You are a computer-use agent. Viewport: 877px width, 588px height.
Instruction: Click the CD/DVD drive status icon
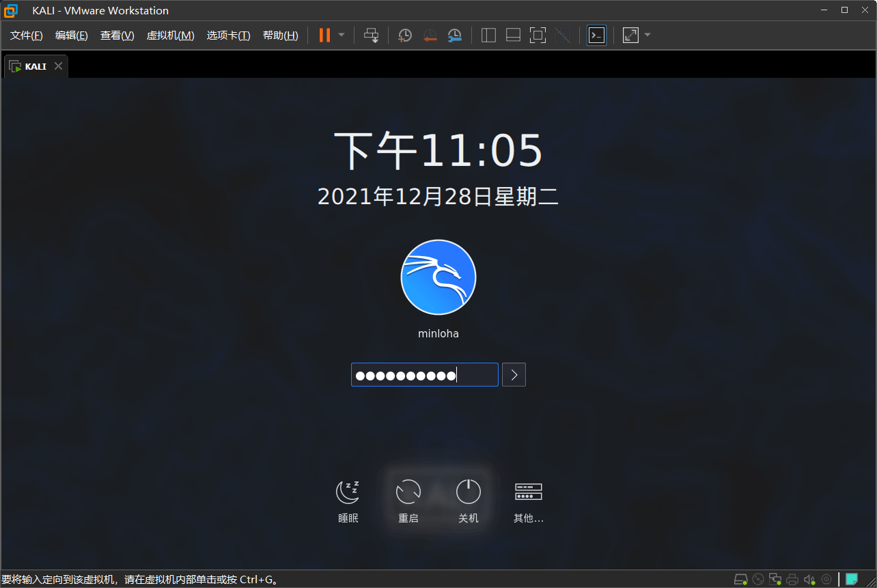[758, 580]
